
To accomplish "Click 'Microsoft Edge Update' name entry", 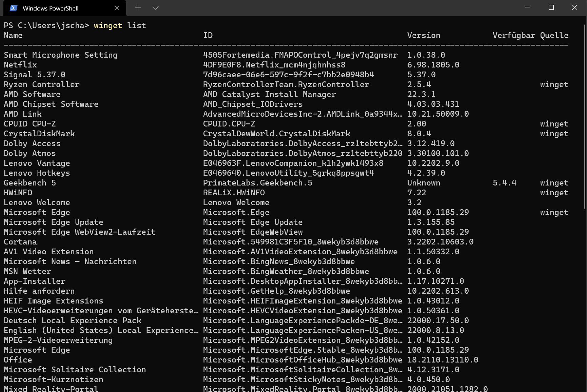I will (x=54, y=222).
